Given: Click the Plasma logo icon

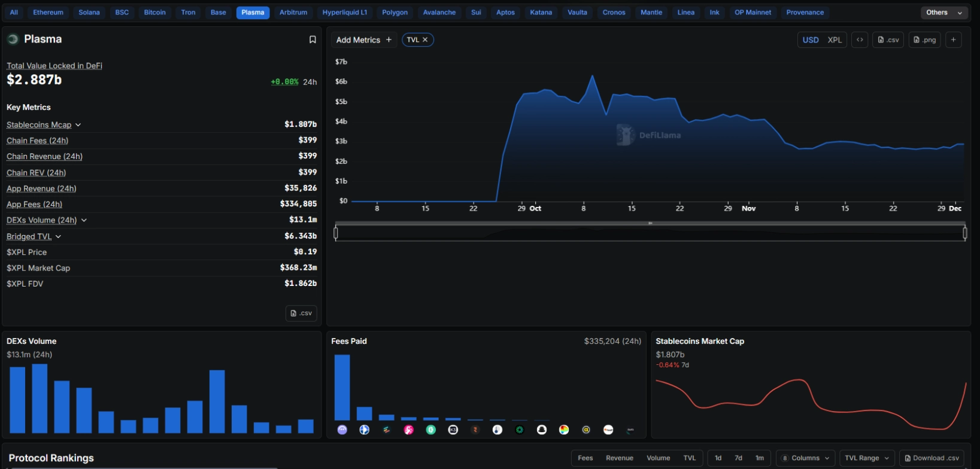Looking at the screenshot, I should (13, 39).
